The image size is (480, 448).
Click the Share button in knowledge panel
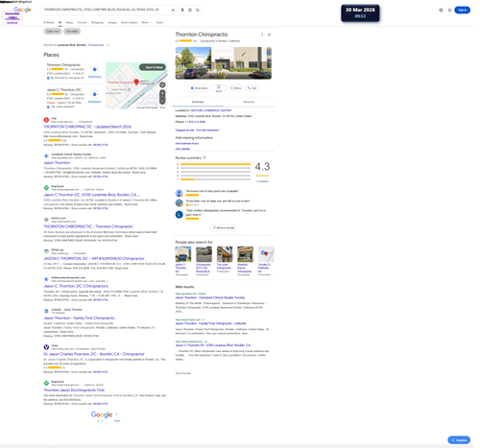(x=236, y=88)
